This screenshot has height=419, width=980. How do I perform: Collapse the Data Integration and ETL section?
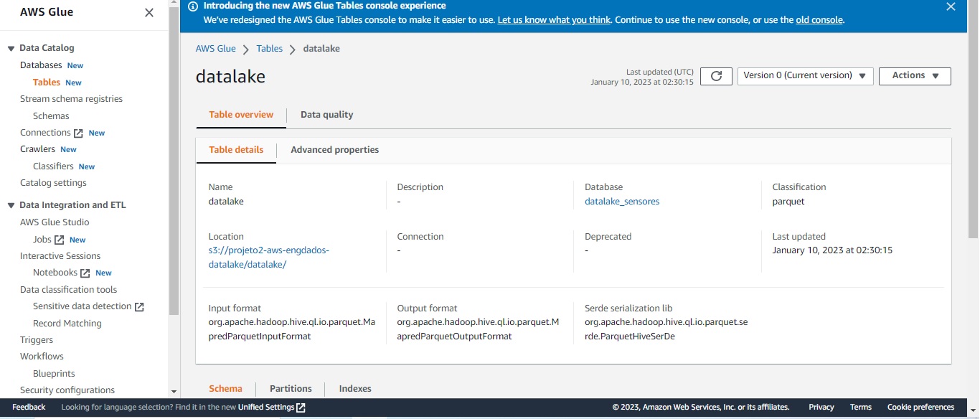11,204
